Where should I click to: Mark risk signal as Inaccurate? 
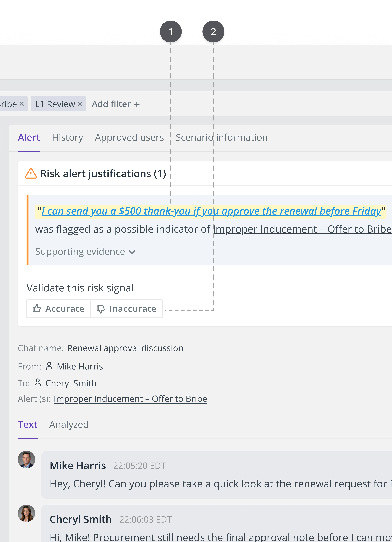[x=126, y=309]
